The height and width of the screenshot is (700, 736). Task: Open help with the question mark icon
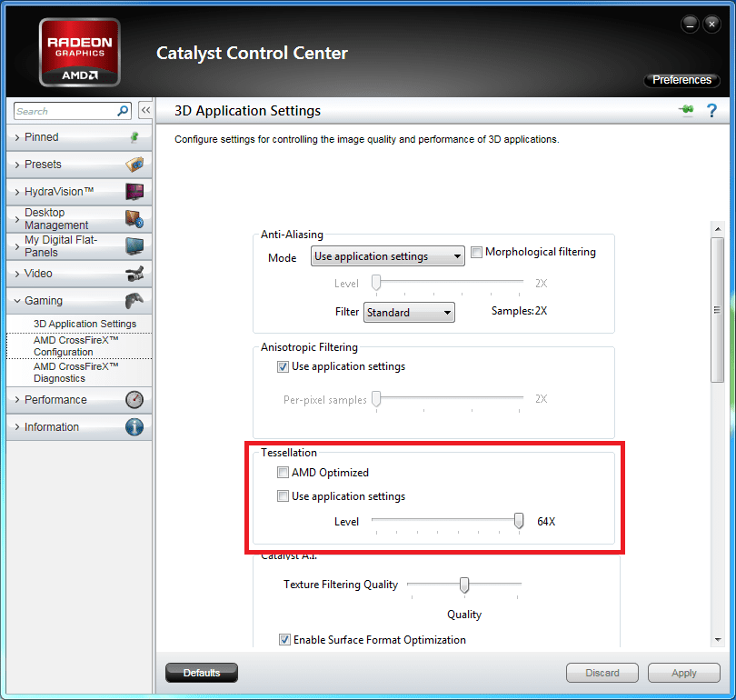coord(711,110)
